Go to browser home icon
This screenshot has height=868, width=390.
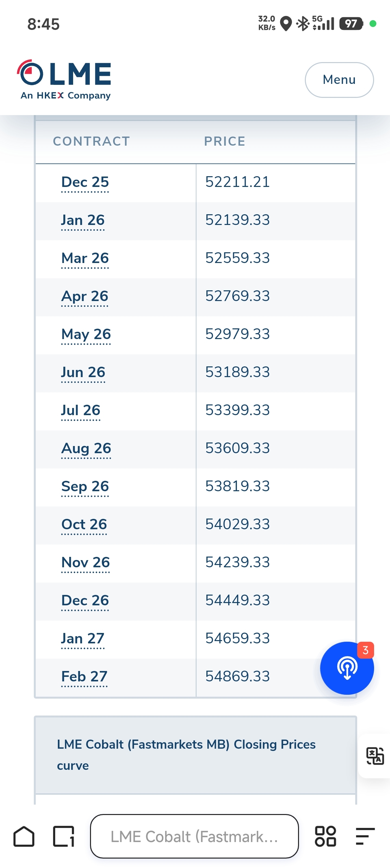pos(24,836)
